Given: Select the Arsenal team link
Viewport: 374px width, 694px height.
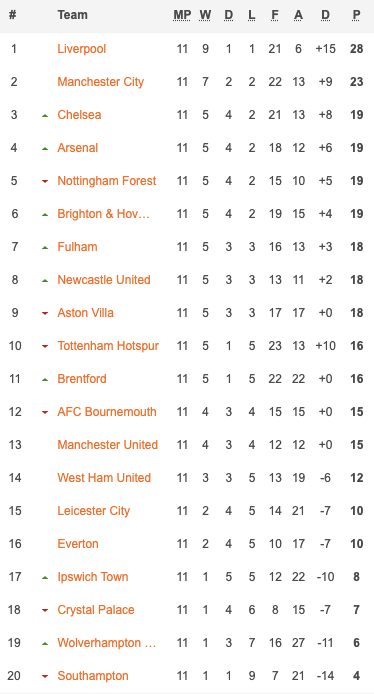Looking at the screenshot, I should 77,148.
